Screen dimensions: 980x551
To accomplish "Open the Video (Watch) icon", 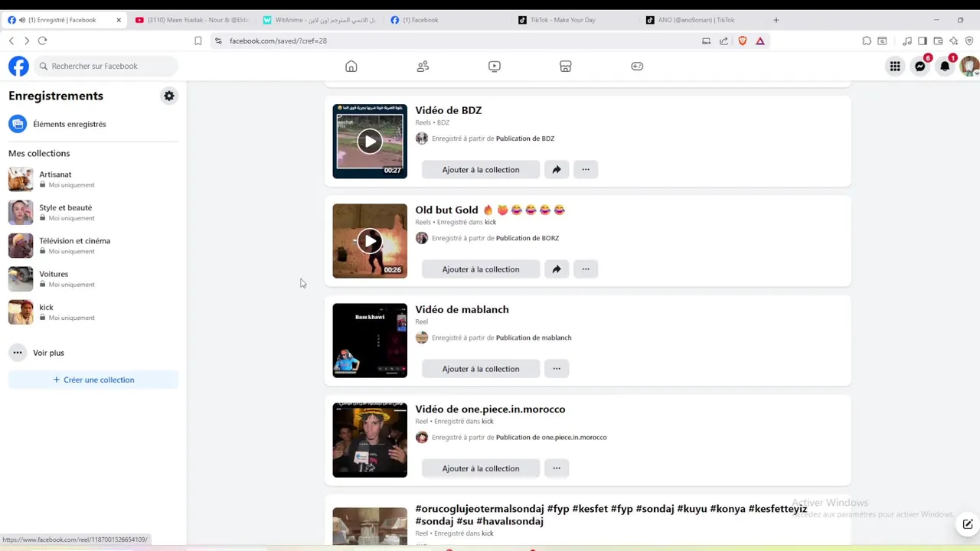I will click(495, 67).
